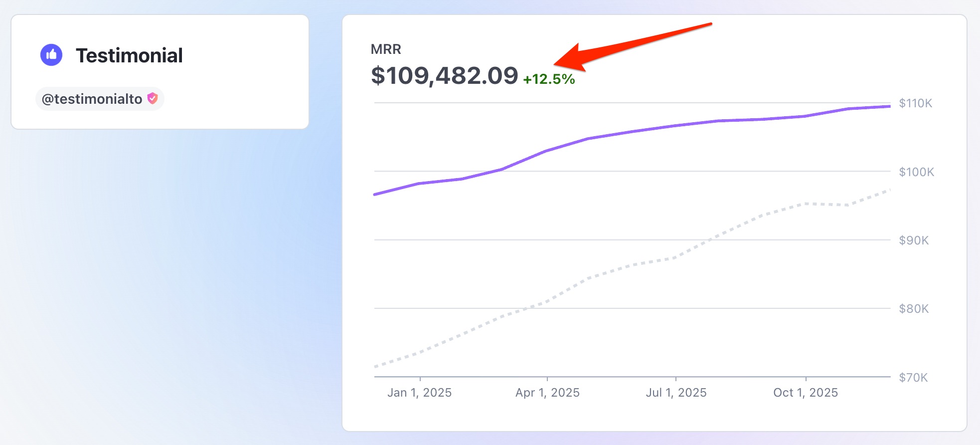The width and height of the screenshot is (980, 445).
Task: Select the Jan 1, 2025 axis date
Action: [419, 393]
